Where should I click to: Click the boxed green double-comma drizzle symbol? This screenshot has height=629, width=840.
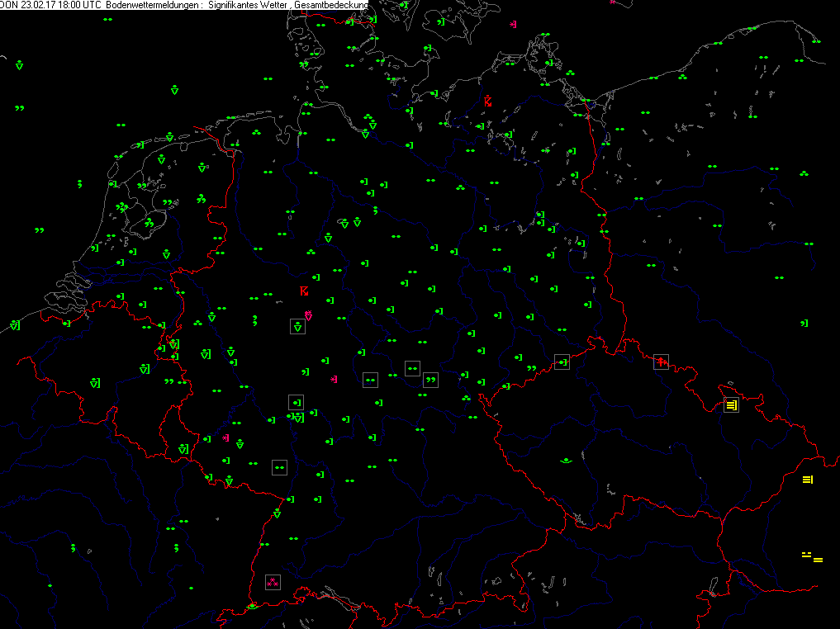[x=430, y=380]
